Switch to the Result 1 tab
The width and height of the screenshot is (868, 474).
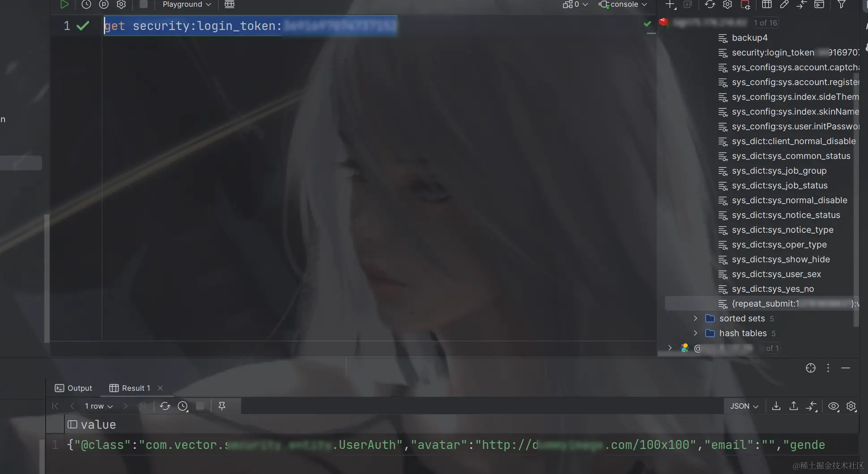[130, 388]
